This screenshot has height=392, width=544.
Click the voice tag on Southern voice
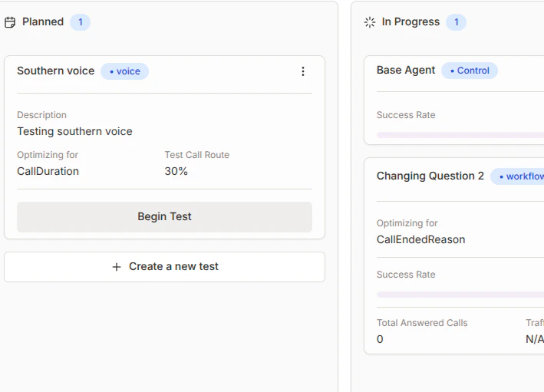click(x=124, y=71)
